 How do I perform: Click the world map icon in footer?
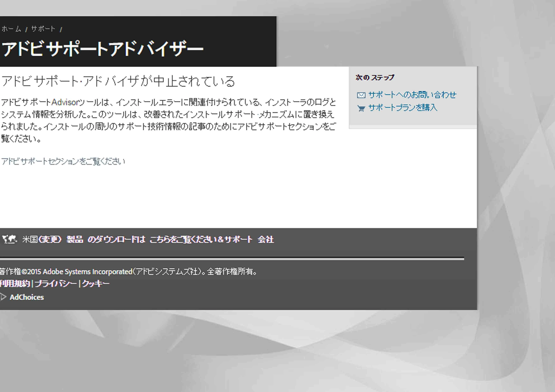pyautogui.click(x=9, y=239)
